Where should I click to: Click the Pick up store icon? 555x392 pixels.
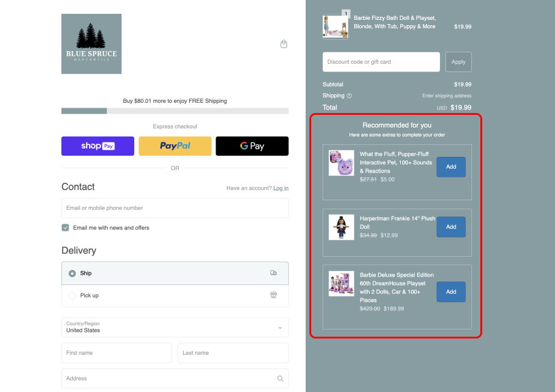(x=274, y=295)
